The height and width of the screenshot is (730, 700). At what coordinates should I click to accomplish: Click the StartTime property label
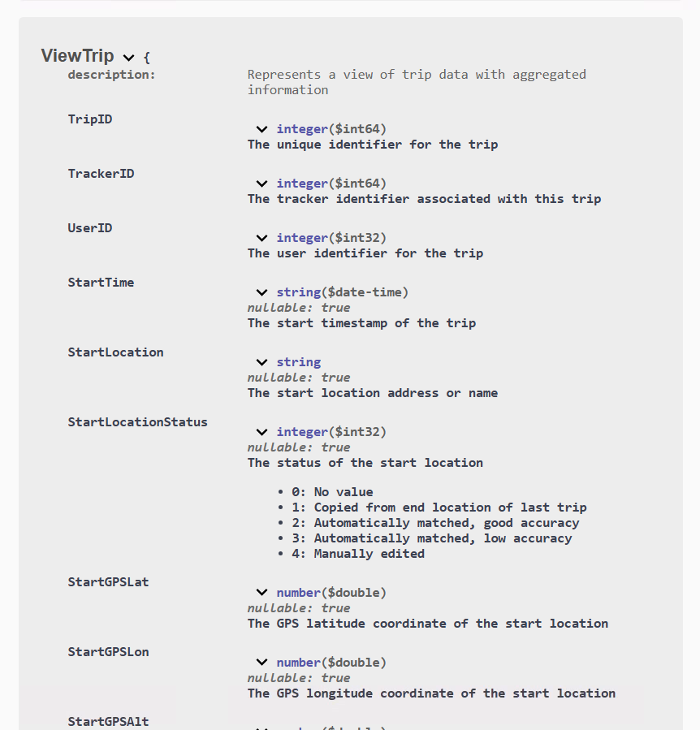click(101, 283)
